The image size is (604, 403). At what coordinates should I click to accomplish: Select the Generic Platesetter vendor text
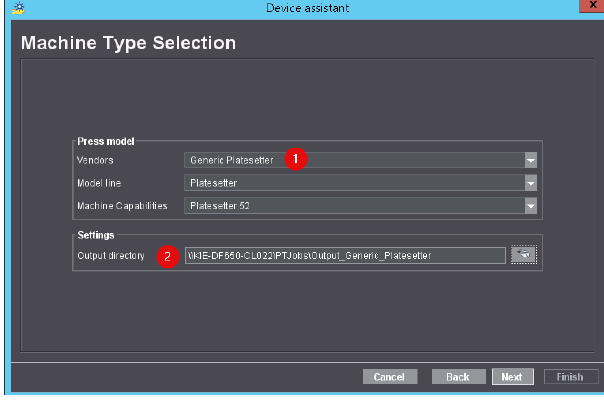pos(232,160)
